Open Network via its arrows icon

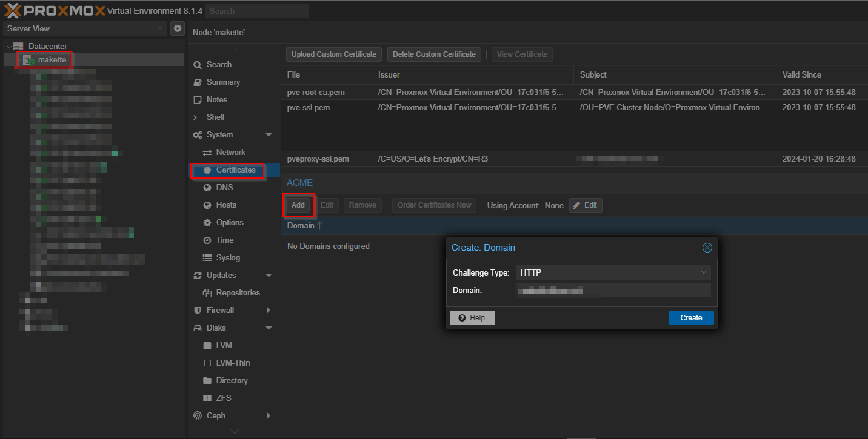pos(207,153)
